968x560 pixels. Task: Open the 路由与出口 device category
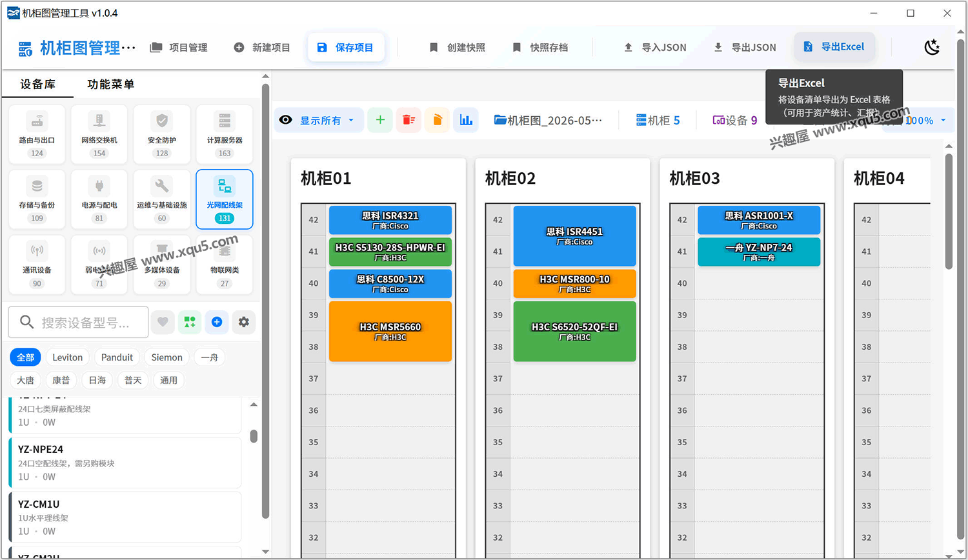point(37,134)
